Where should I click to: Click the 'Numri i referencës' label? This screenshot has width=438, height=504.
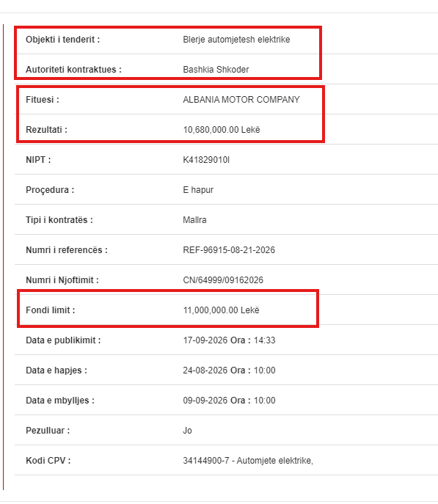(67, 250)
